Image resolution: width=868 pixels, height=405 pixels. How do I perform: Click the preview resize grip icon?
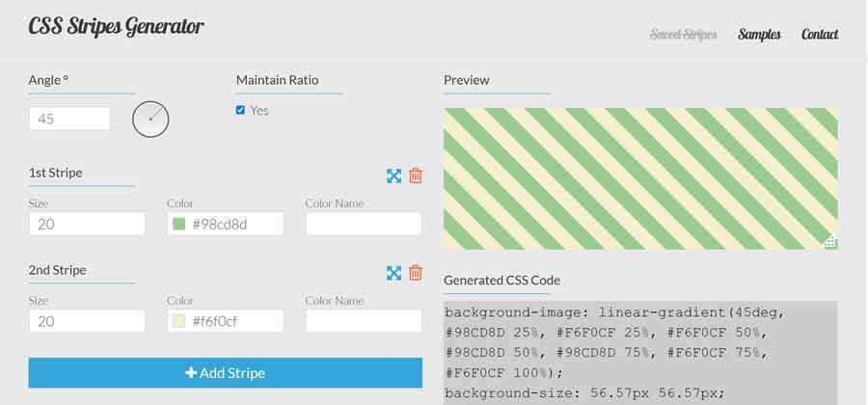828,241
